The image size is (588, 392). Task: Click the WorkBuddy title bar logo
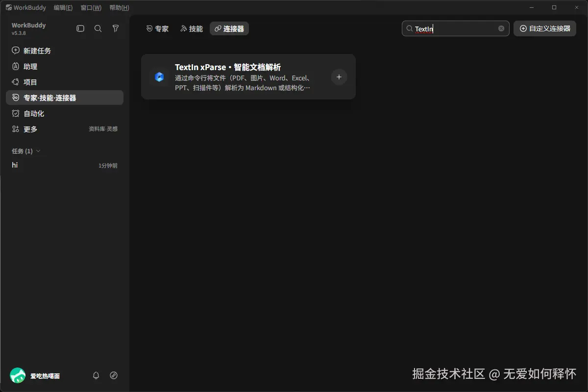point(9,7)
